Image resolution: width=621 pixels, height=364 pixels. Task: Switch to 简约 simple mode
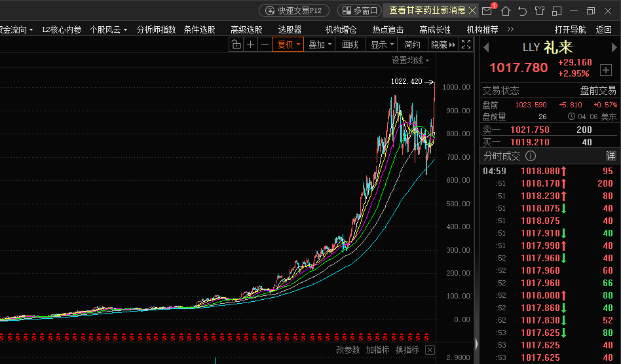412,45
